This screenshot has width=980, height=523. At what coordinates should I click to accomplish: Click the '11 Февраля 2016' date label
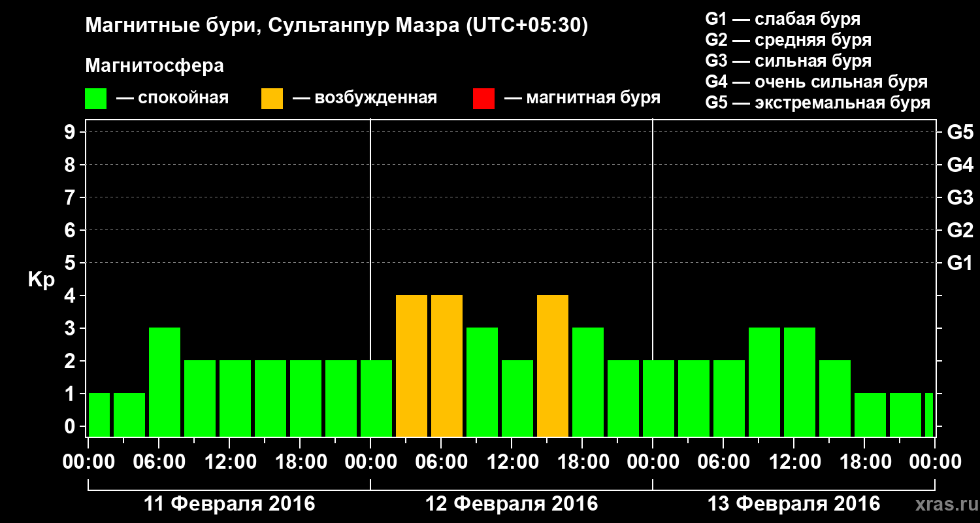(x=229, y=504)
